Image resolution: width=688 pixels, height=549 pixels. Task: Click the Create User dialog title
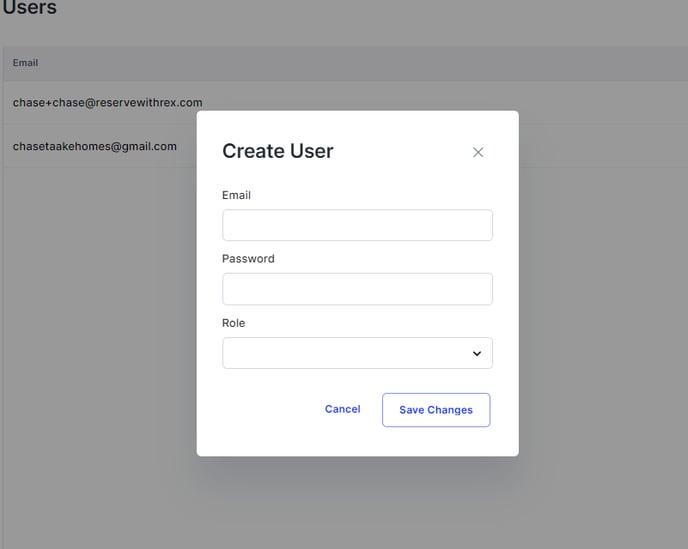pos(278,151)
